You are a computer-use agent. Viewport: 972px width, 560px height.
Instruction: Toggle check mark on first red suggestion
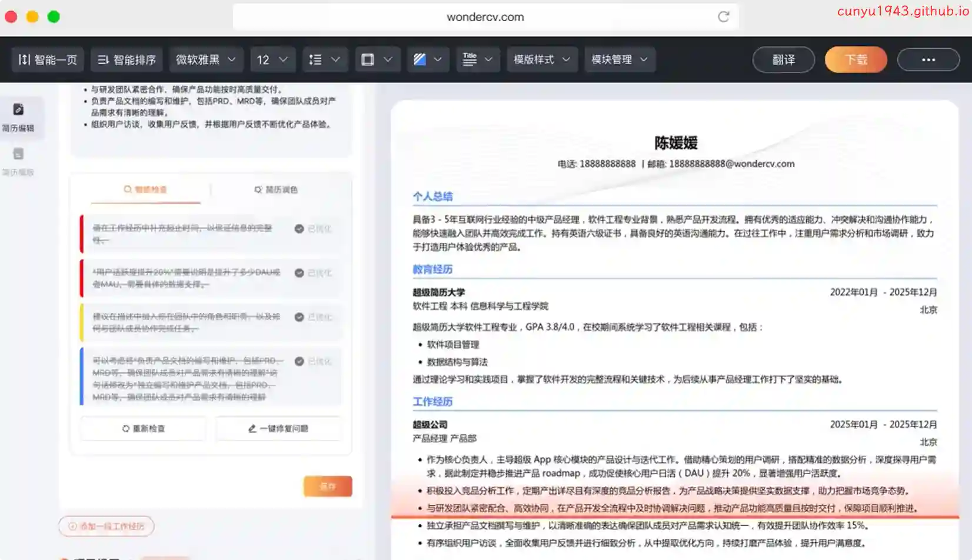[x=299, y=229]
